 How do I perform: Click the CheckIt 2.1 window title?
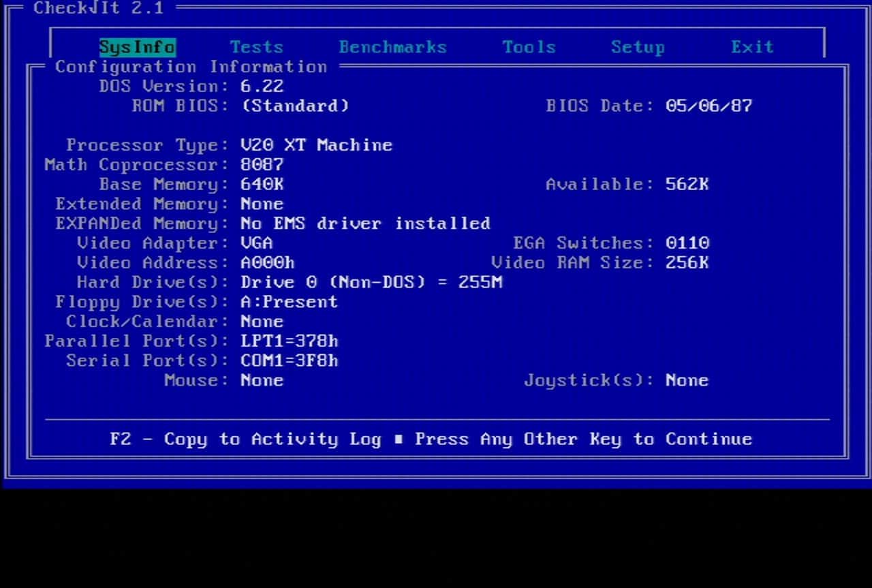[x=98, y=8]
